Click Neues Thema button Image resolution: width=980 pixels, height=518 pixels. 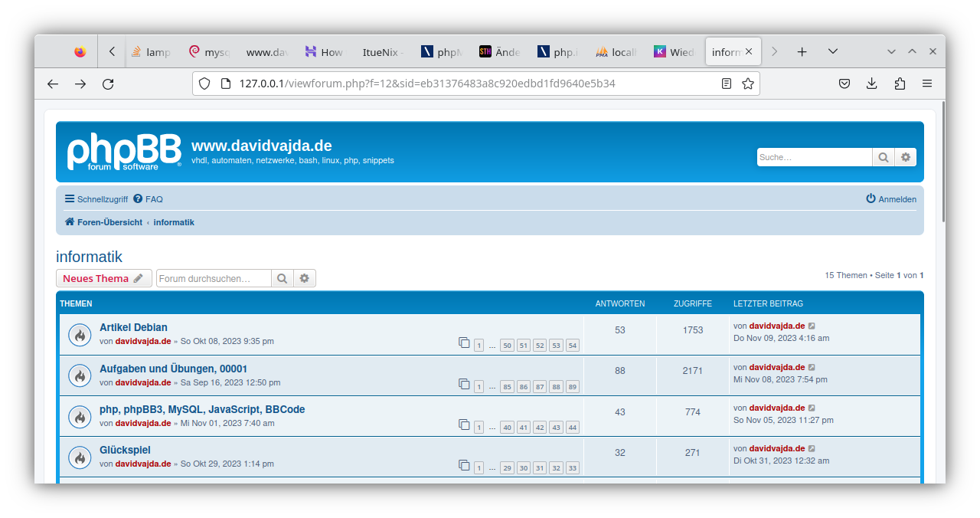(x=103, y=278)
